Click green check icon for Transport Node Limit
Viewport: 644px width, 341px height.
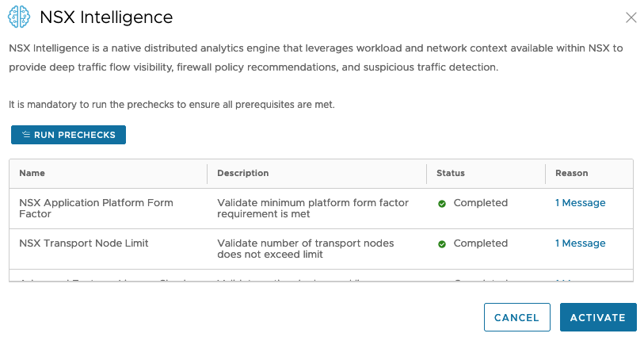[x=442, y=244]
